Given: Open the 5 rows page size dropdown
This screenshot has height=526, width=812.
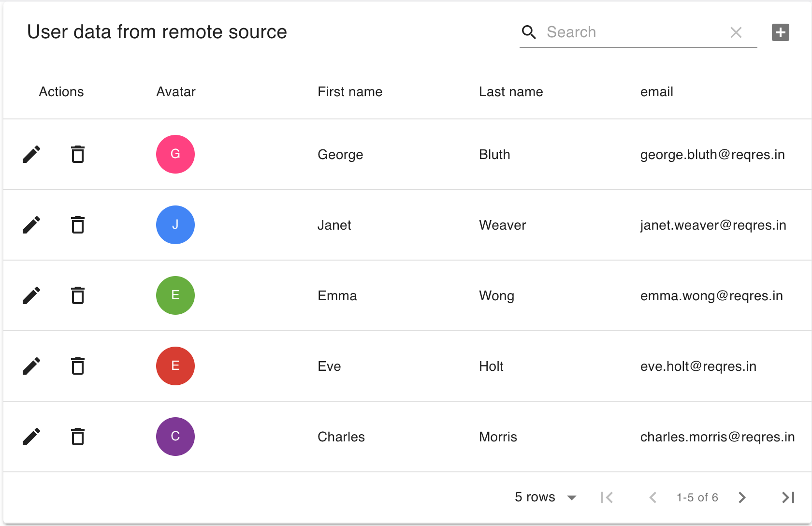Looking at the screenshot, I should coord(545,497).
